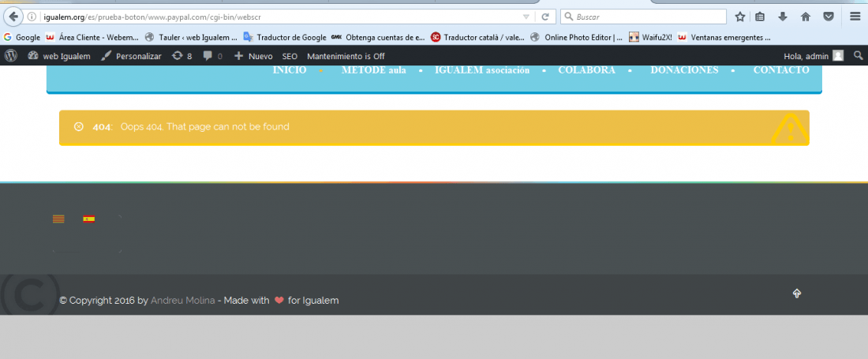This screenshot has height=359, width=868.
Task: Open the SEO admin bar item
Action: point(290,56)
